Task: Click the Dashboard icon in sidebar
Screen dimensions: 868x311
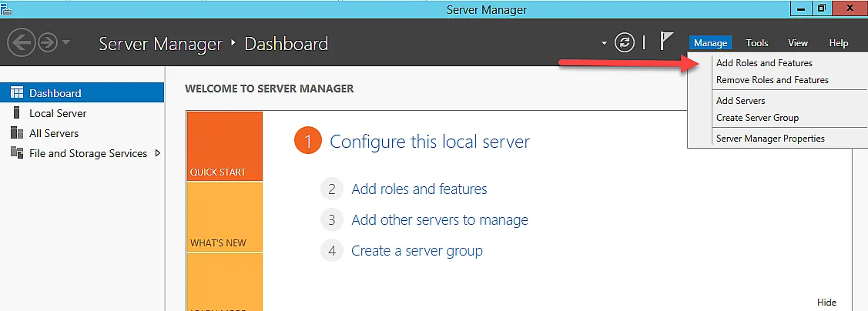Action: (x=17, y=92)
